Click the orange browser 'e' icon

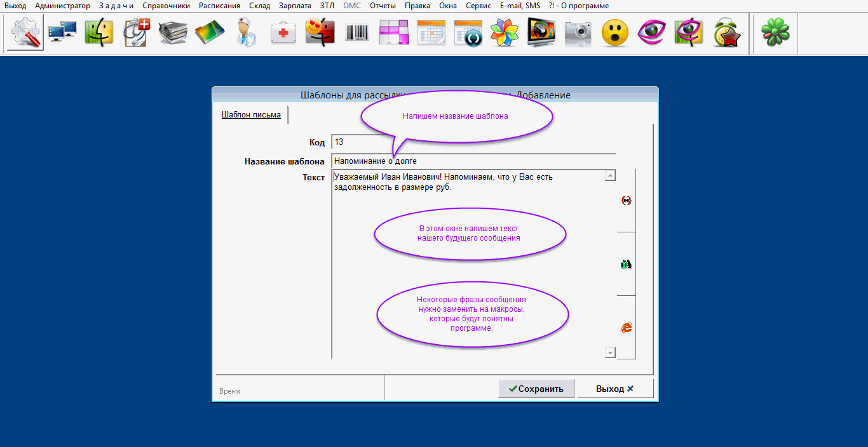click(627, 328)
